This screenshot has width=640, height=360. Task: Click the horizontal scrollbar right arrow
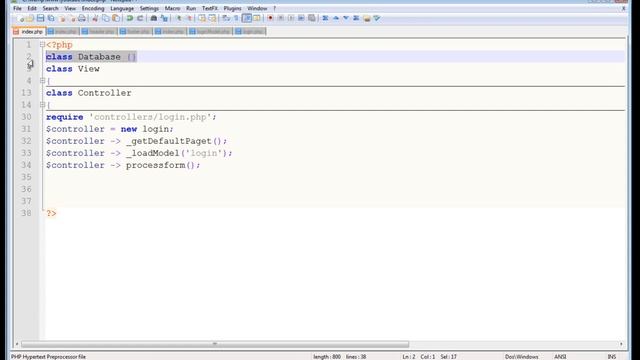point(621,344)
